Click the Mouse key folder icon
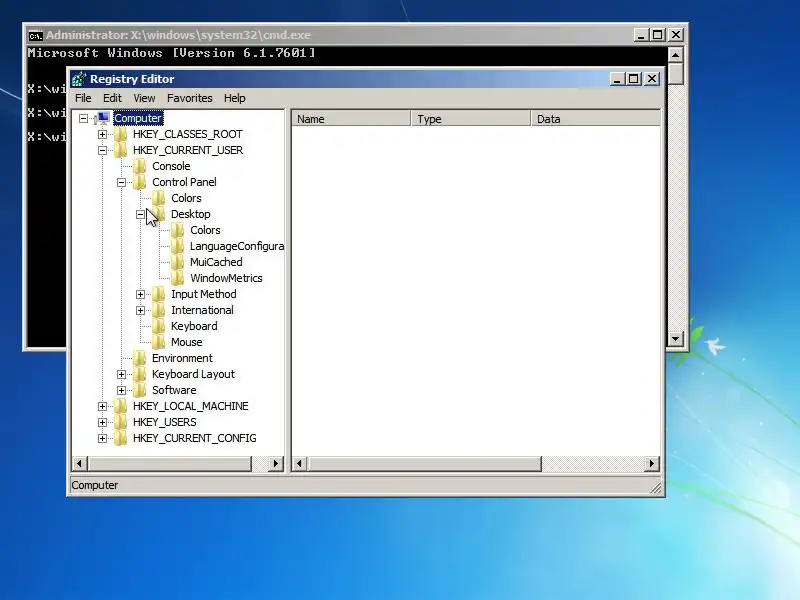Screen dimensions: 800x600 [x=159, y=342]
